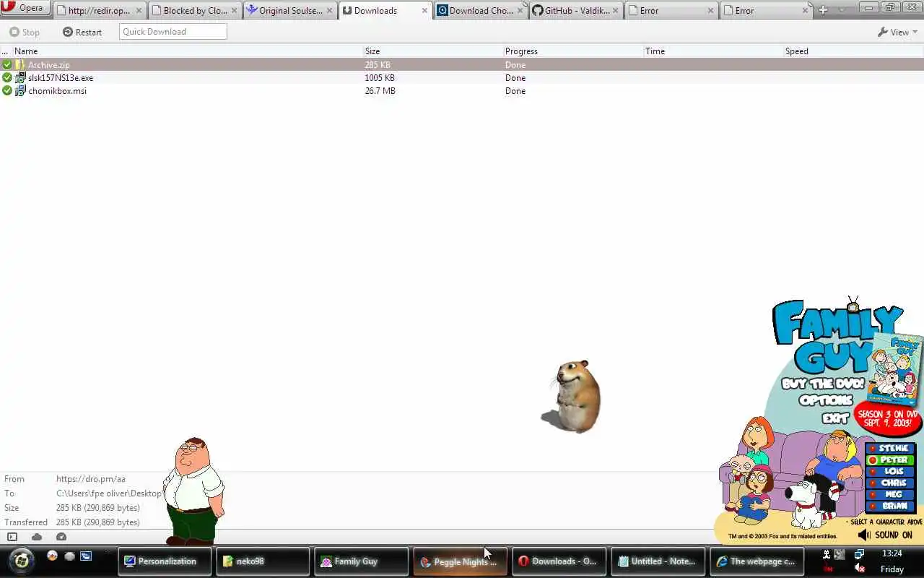
Task: Open the closed tabs trash dropdown
Action: coord(842,10)
